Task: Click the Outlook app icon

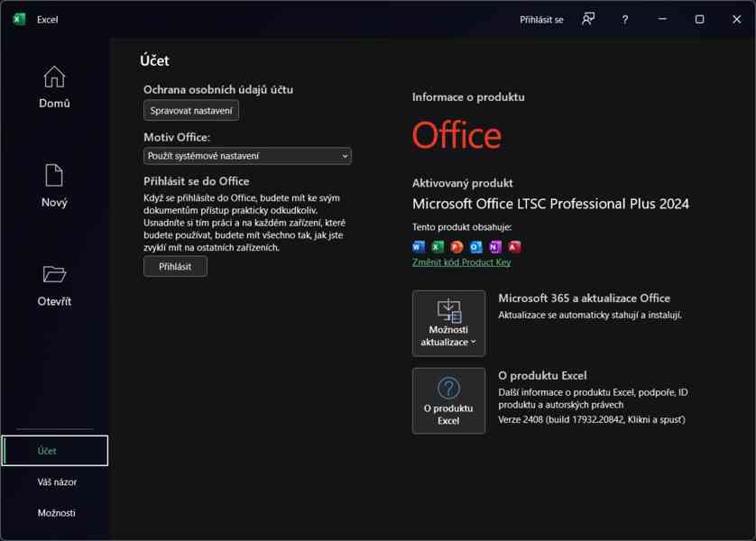Action: (x=475, y=247)
